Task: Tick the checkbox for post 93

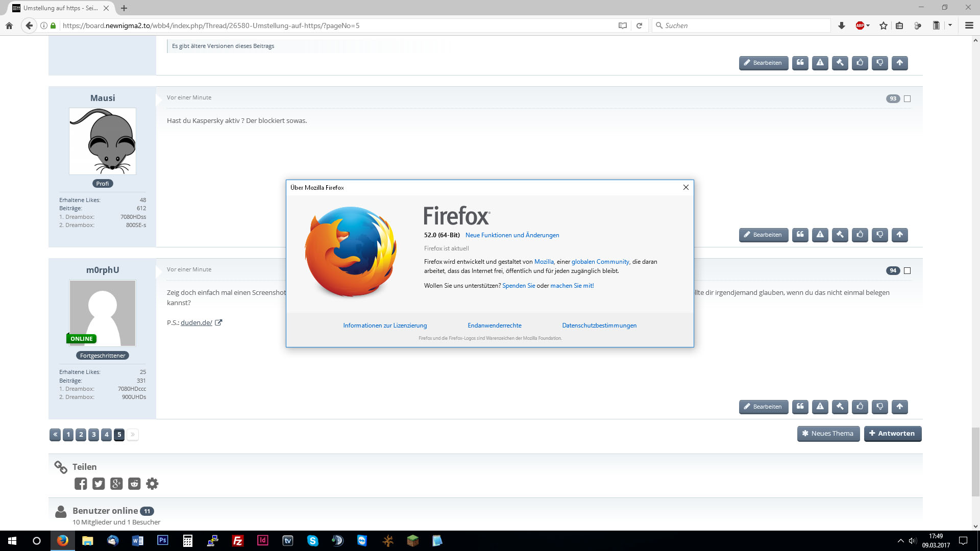Action: click(x=907, y=99)
